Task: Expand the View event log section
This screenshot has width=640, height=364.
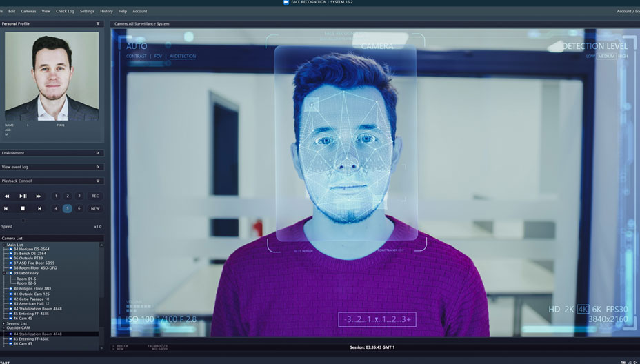Action: click(x=97, y=167)
